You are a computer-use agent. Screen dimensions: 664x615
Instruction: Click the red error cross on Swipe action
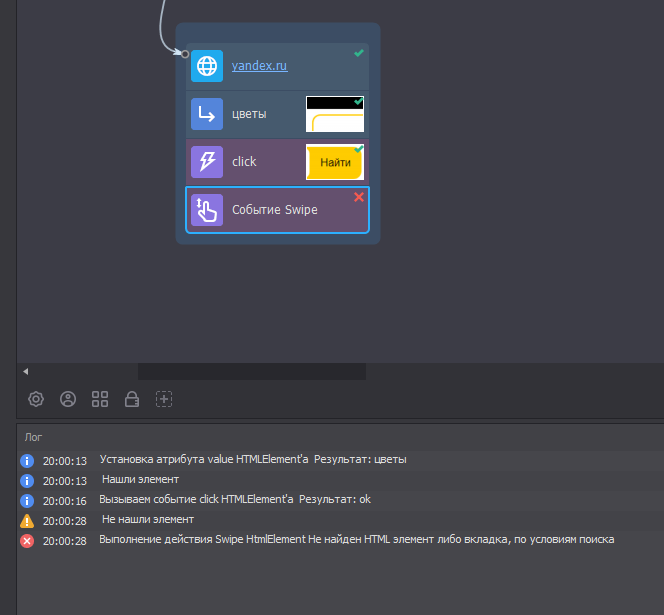pyautogui.click(x=359, y=197)
